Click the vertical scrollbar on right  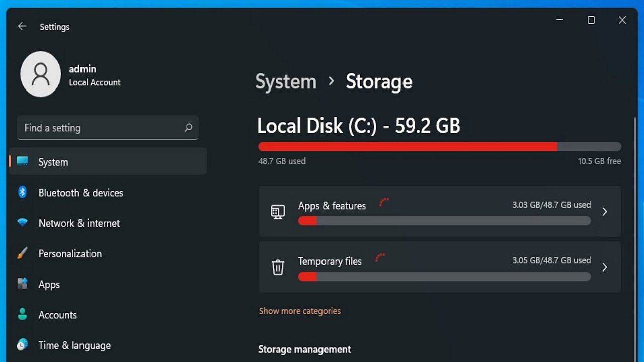pyautogui.click(x=635, y=201)
